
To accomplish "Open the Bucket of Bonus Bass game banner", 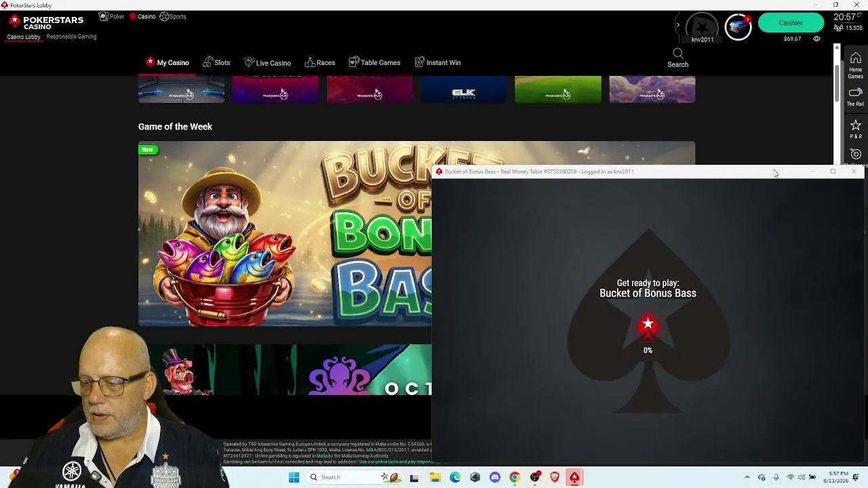I will 285,234.
